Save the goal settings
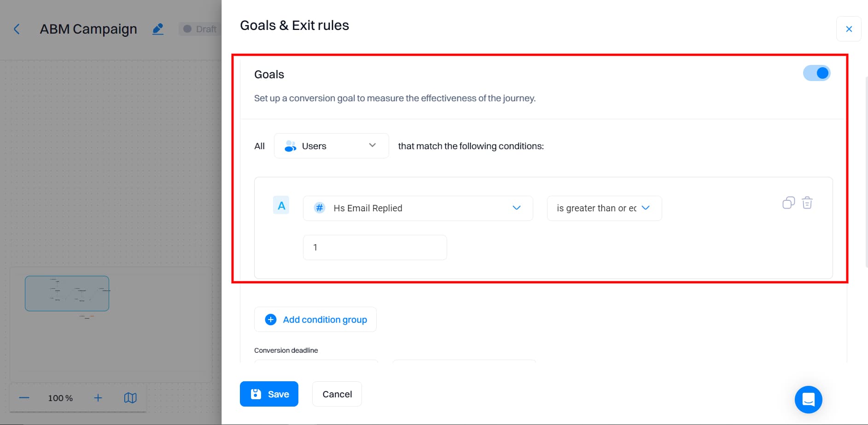868x425 pixels. click(269, 394)
